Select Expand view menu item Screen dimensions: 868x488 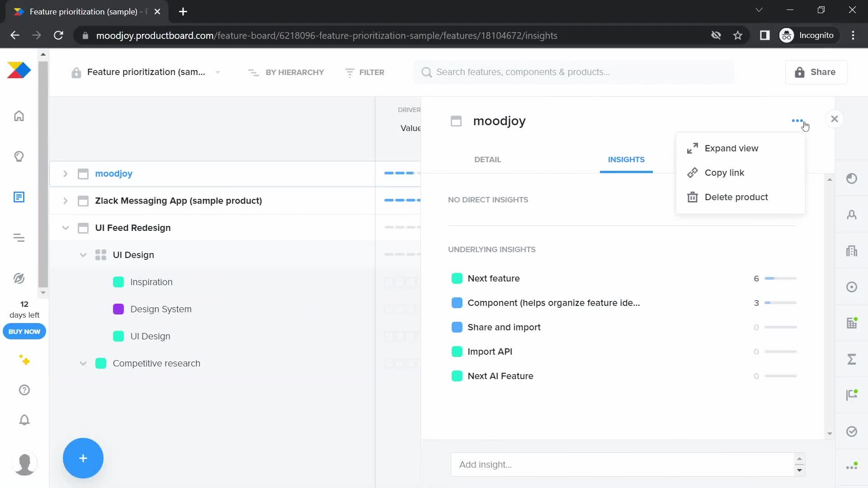[x=741, y=148]
